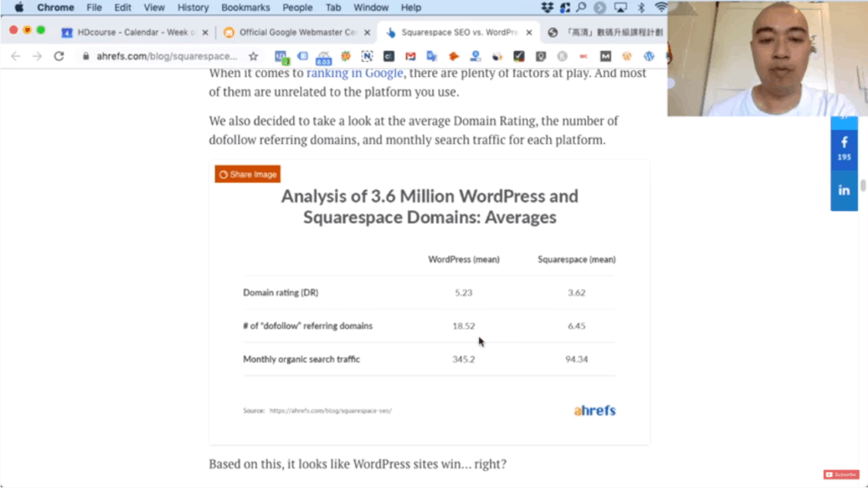Open the blue WordPress extension icon
The width and height of the screenshot is (868, 488).
(x=648, y=56)
